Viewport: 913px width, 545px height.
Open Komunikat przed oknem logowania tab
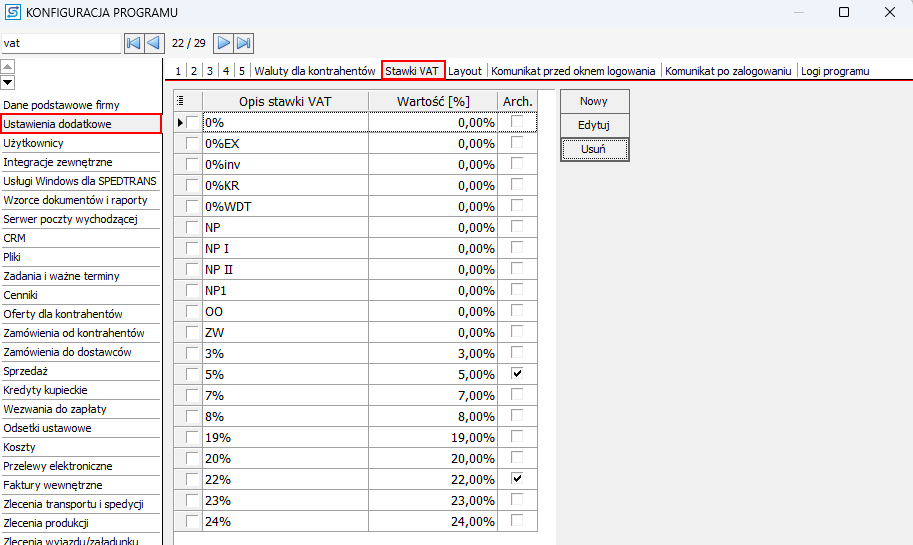tap(573, 71)
